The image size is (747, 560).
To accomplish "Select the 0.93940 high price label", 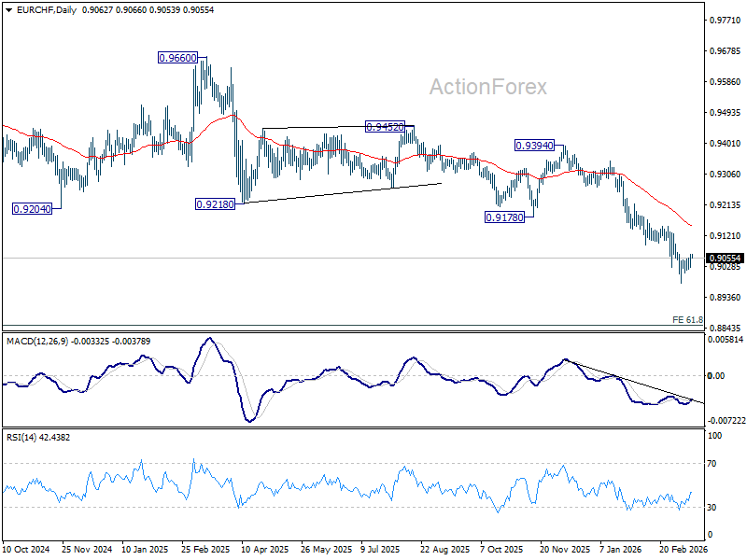I will (534, 146).
